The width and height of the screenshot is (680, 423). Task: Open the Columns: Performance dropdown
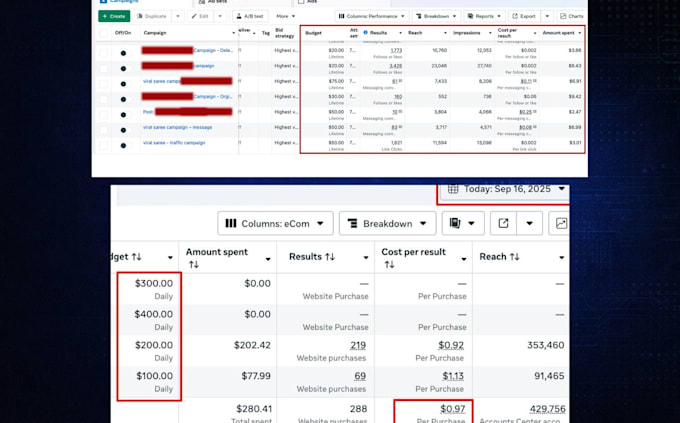[372, 16]
